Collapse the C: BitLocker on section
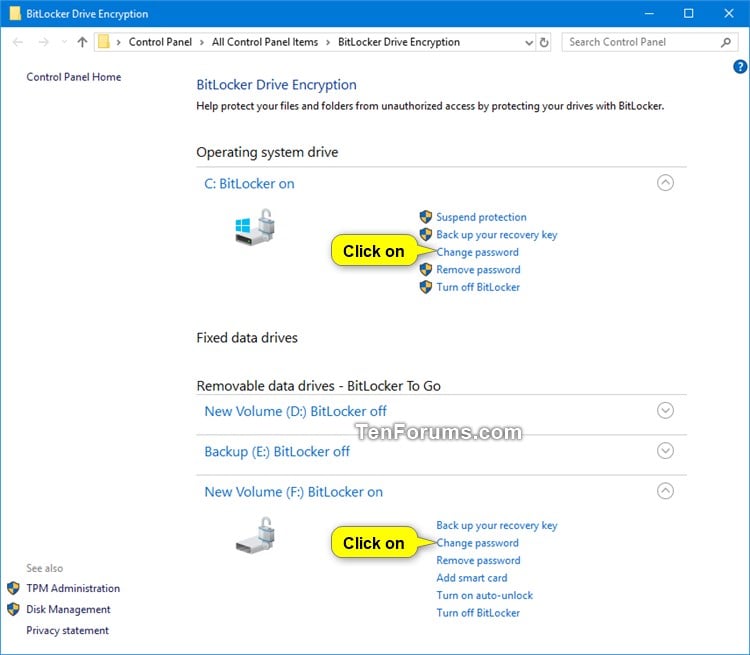750x655 pixels. [x=665, y=183]
